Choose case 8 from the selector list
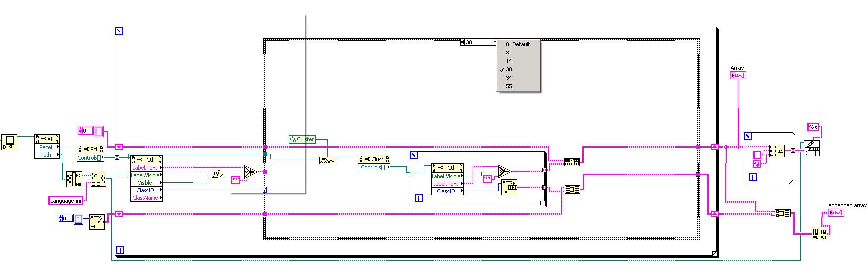Image resolution: width=868 pixels, height=271 pixels. [x=518, y=53]
